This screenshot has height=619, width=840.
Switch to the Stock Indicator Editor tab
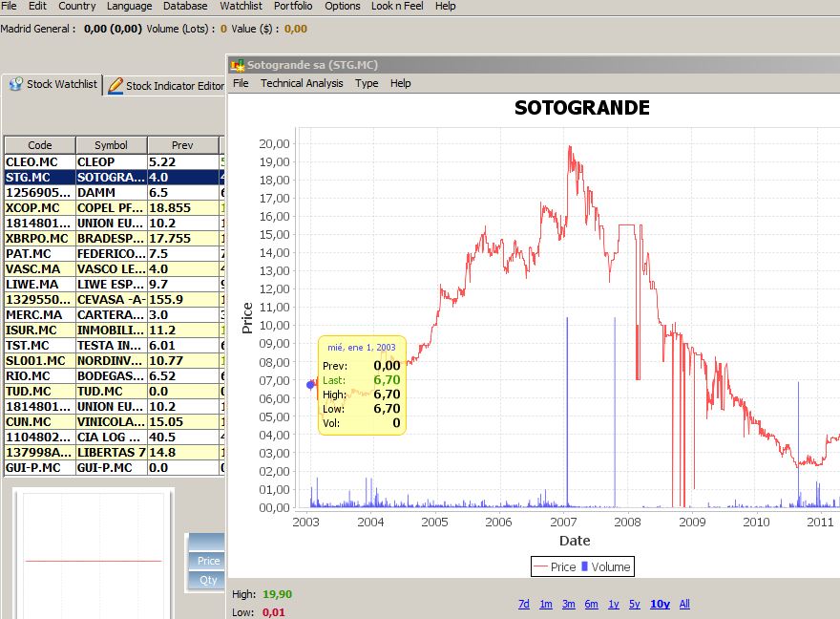(165, 86)
